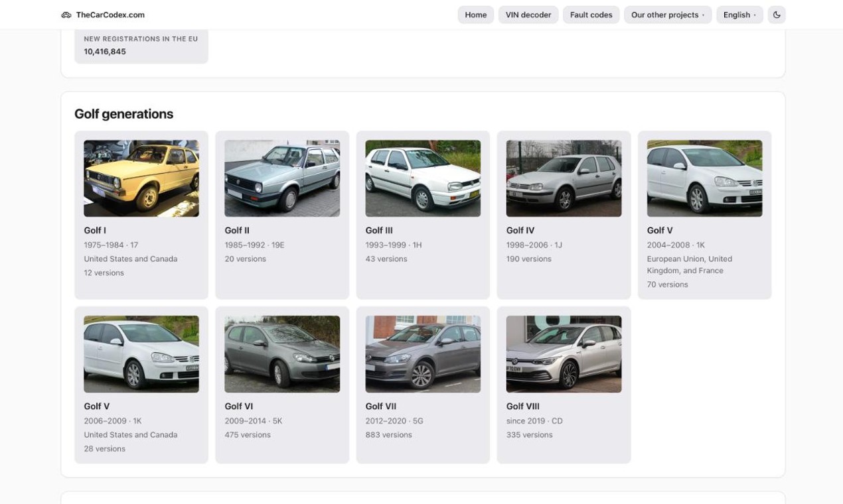
Task: Click the 2009–2014 · 5K text
Action: [x=254, y=420]
